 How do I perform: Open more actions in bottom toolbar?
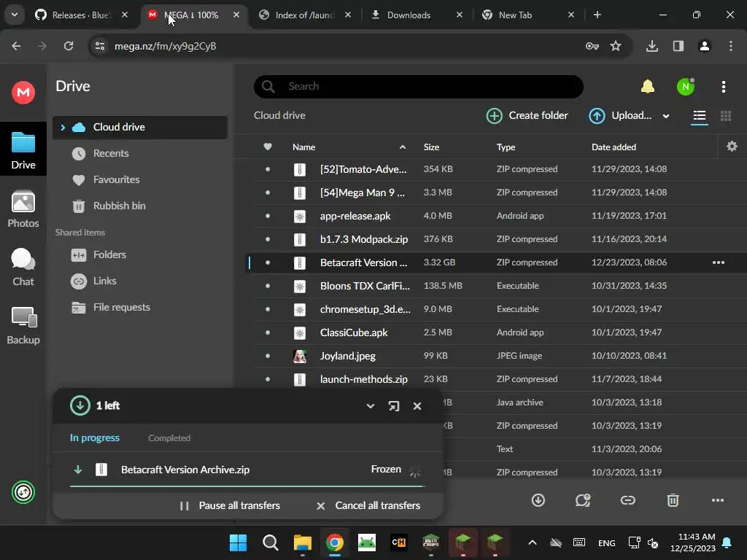click(718, 500)
